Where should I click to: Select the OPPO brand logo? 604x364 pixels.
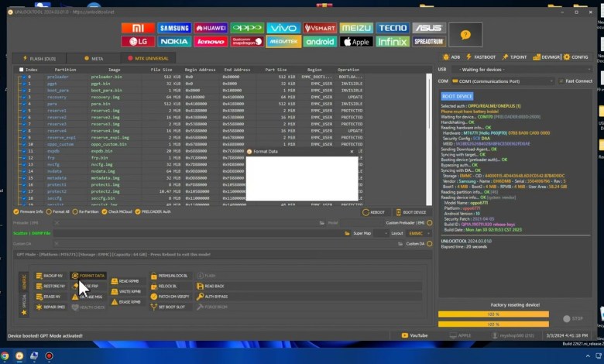(x=247, y=28)
